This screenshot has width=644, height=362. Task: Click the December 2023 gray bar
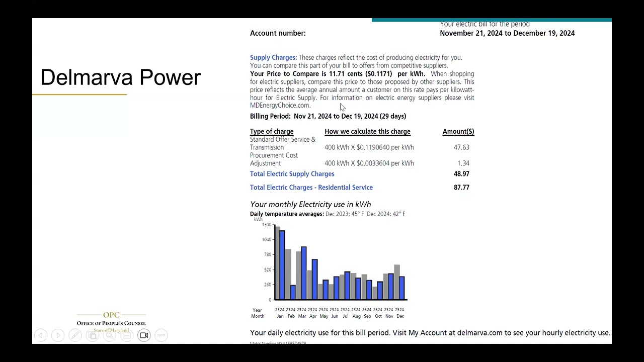pyautogui.click(x=397, y=282)
